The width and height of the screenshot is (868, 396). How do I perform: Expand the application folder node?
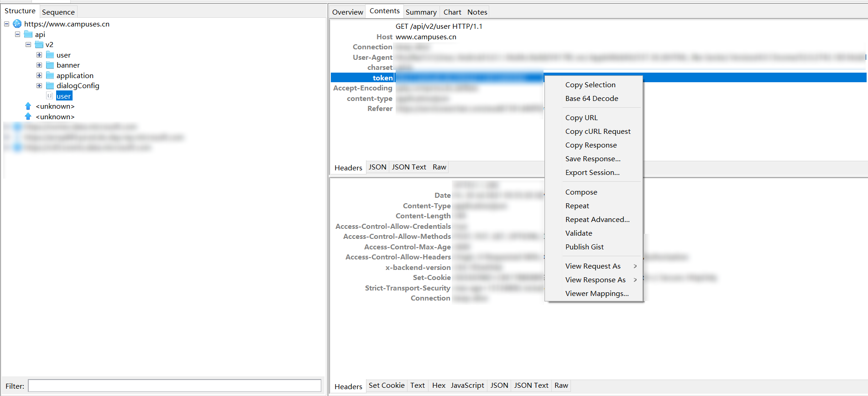coord(39,75)
